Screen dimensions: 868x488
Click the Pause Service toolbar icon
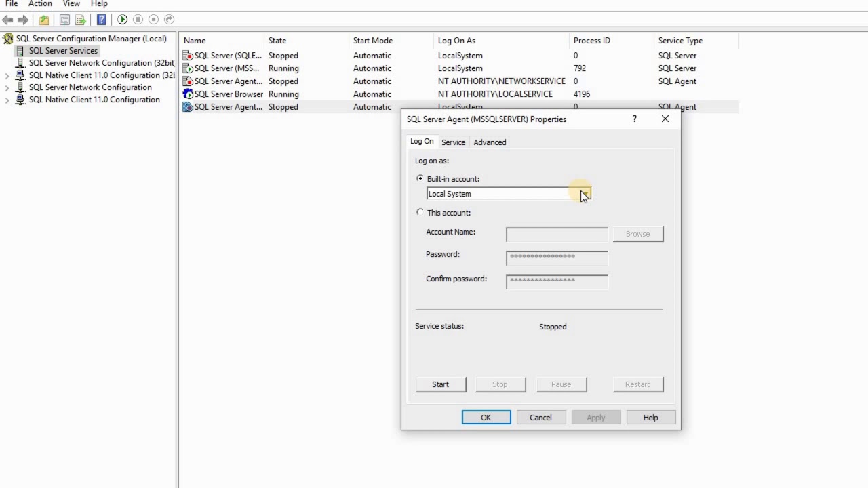coord(138,20)
